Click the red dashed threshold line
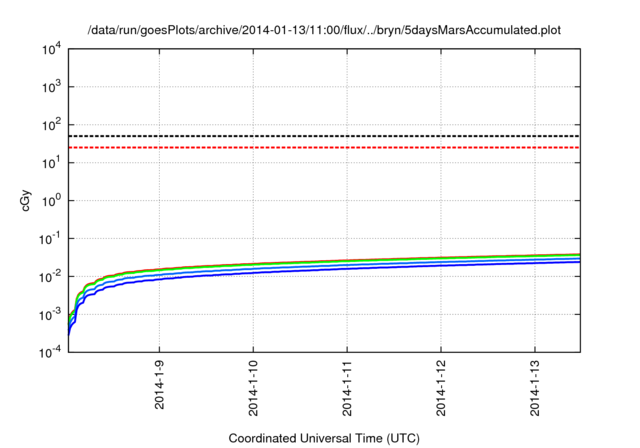Viewport: 640px width, 448px height. pos(324,147)
